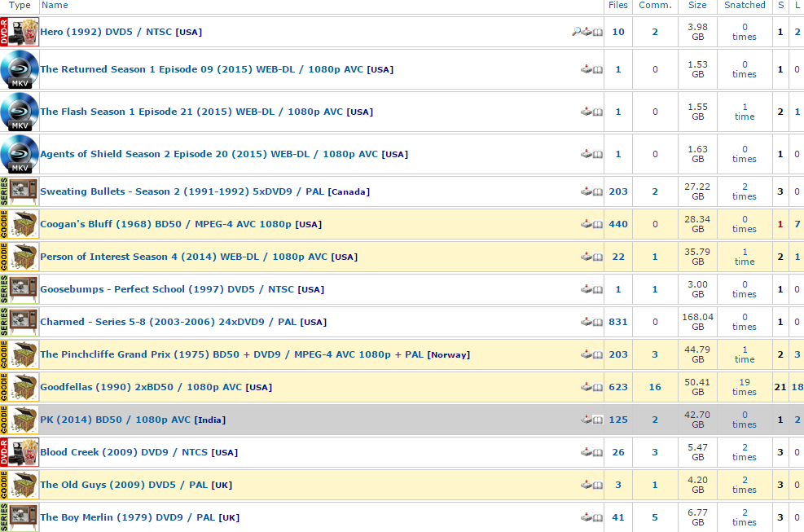Click the DVD-R category icon for Hero (1992)
The width and height of the screenshot is (804, 532).
tap(20, 32)
